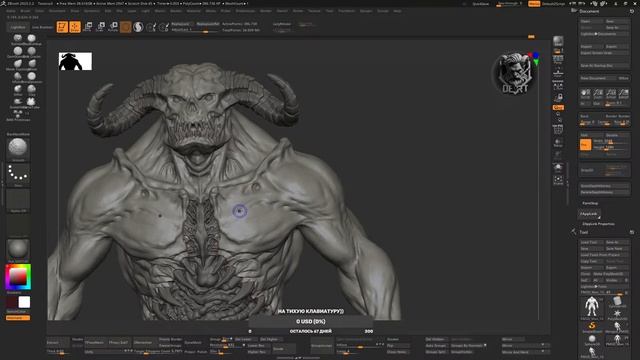Open the Brush menu

[25, 11]
